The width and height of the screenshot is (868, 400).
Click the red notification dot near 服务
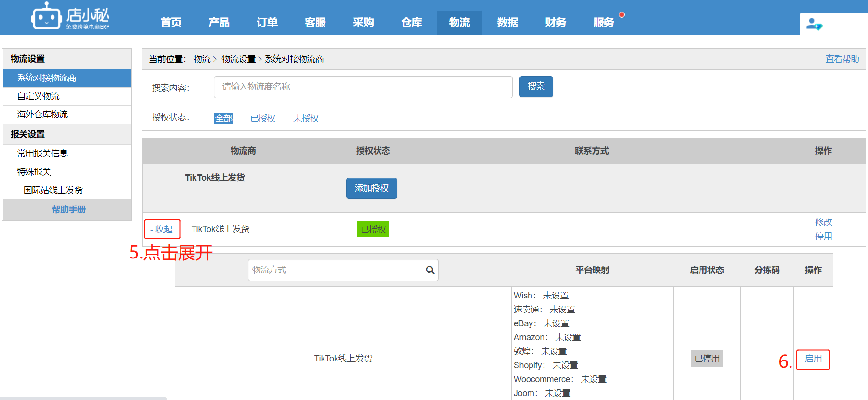(622, 14)
